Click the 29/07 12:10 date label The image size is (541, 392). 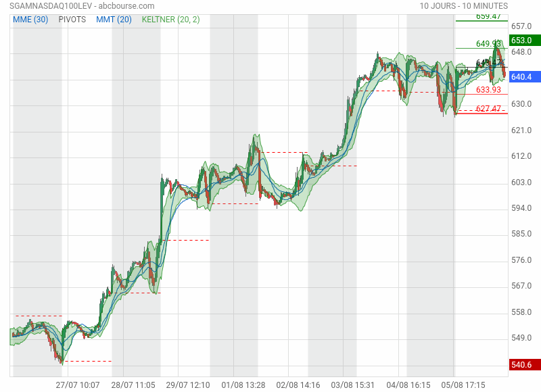188,385
